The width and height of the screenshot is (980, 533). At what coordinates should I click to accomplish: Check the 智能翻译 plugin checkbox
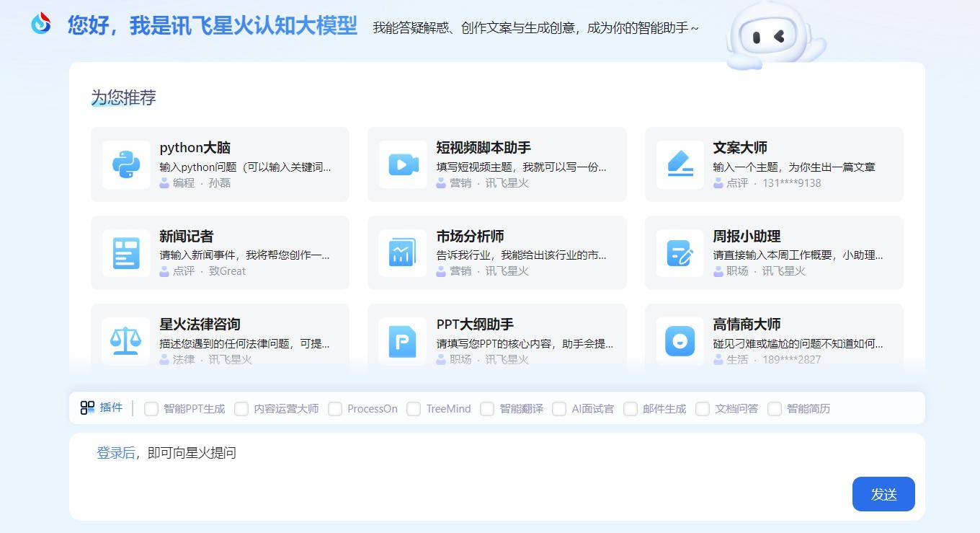tap(486, 409)
